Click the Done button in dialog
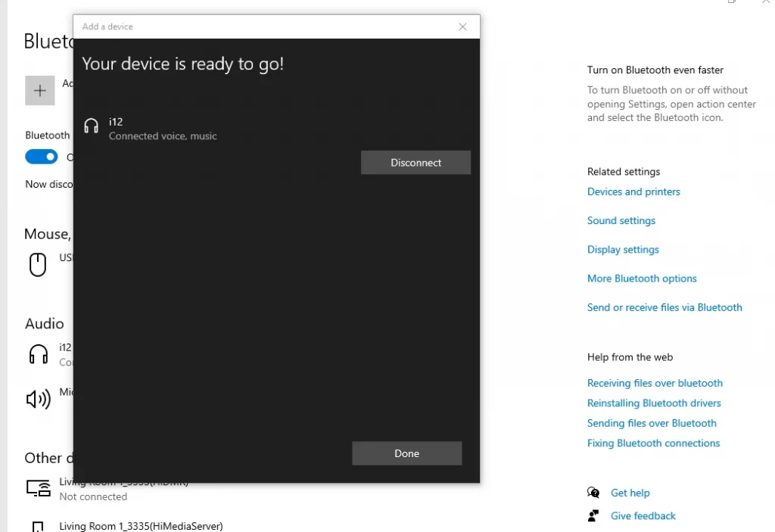This screenshot has width=775, height=532. [x=406, y=453]
